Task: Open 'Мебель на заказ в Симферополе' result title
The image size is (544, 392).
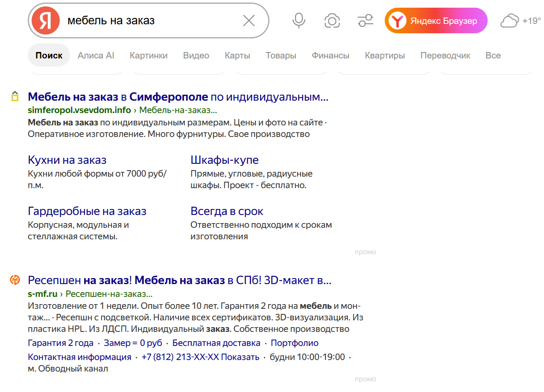Action: pos(178,97)
